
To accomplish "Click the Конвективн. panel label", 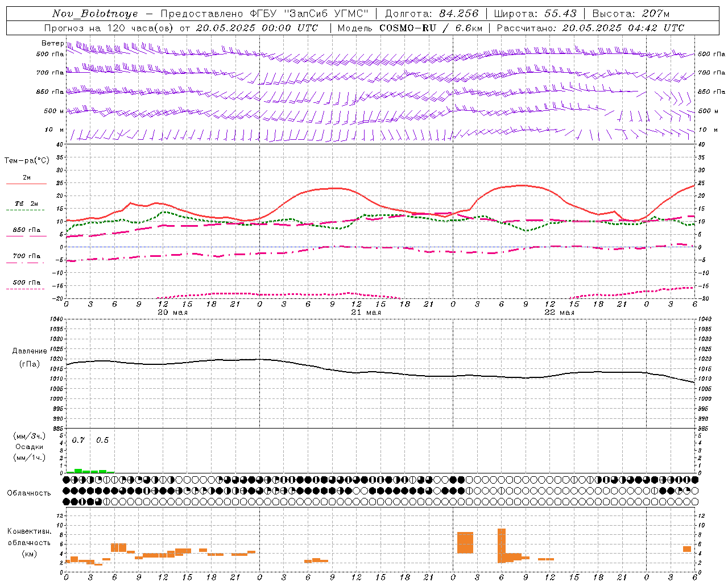I will click(x=30, y=531).
